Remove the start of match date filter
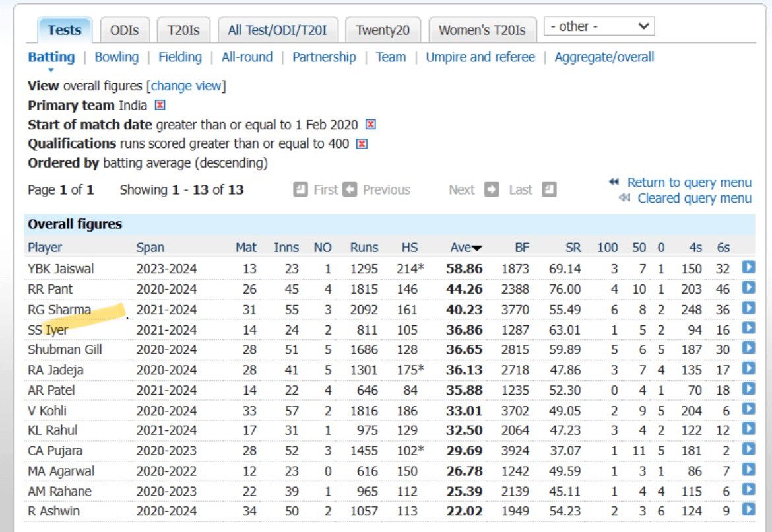 (x=371, y=124)
